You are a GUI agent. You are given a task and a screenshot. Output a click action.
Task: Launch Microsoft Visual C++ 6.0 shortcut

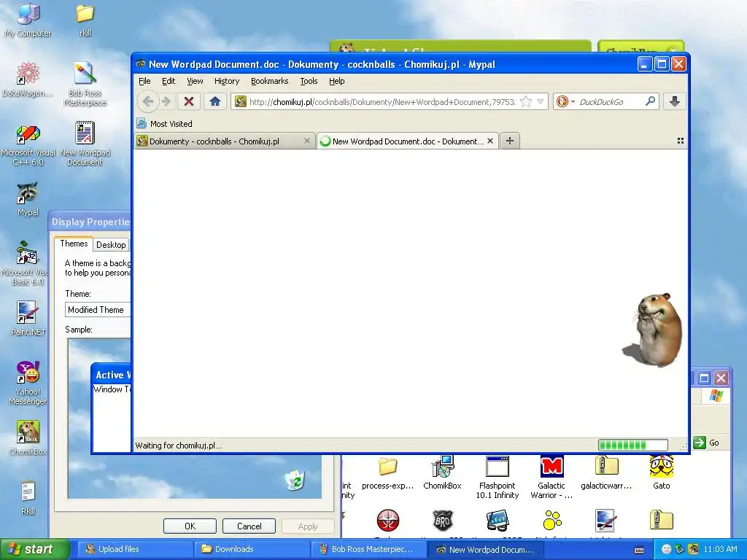[28, 145]
